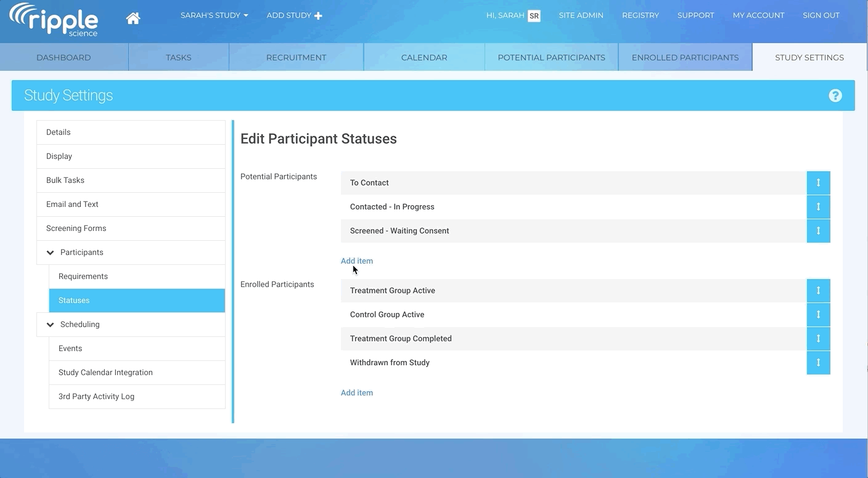Click Add item under Enrolled Participants
868x478 pixels.
tap(356, 393)
